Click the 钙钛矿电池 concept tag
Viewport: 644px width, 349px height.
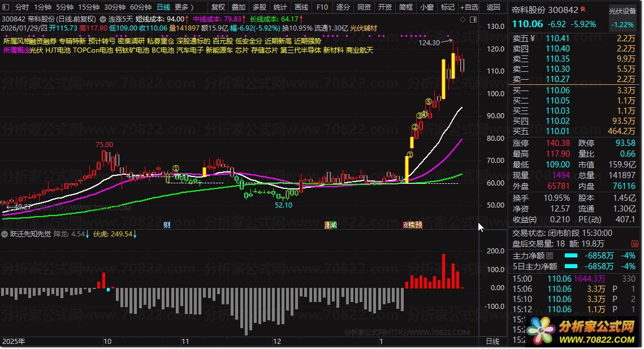pos(132,50)
